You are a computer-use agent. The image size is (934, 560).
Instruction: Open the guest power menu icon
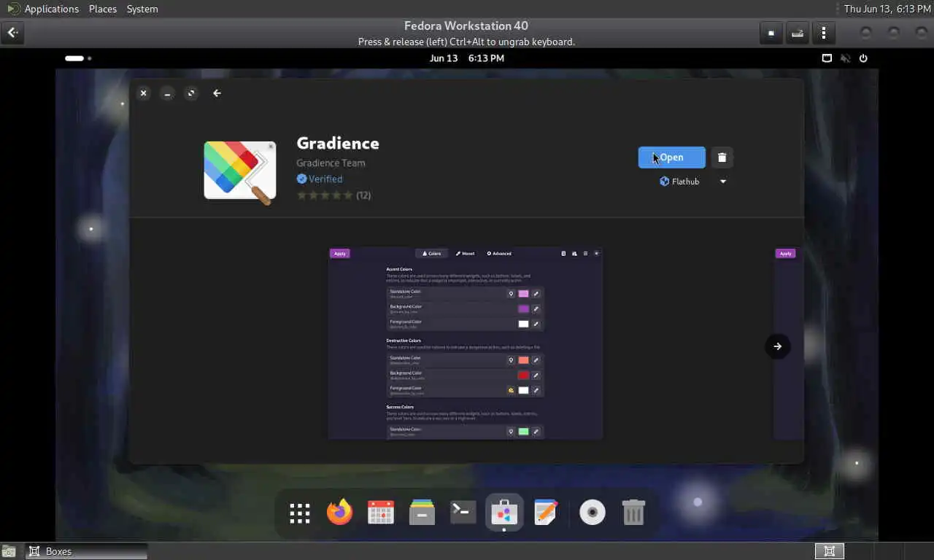pyautogui.click(x=863, y=58)
